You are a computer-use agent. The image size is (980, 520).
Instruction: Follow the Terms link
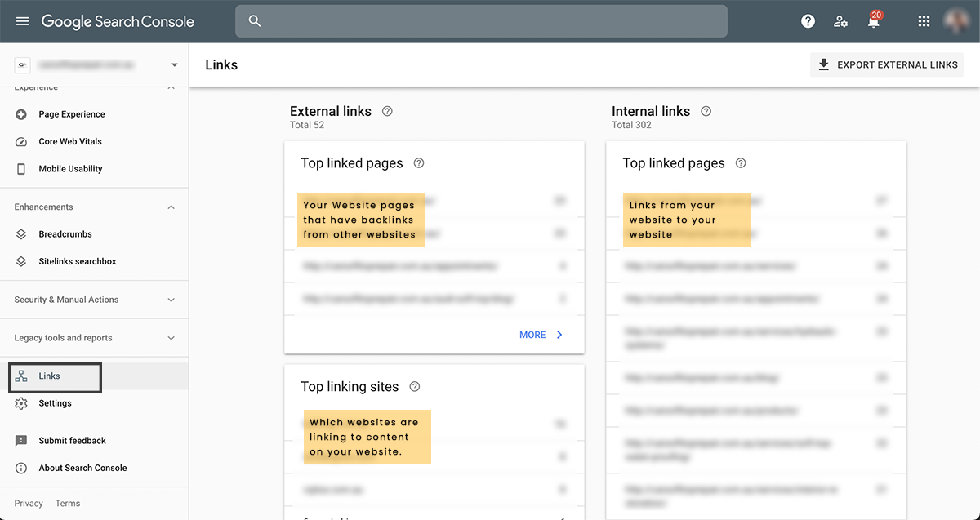(68, 504)
